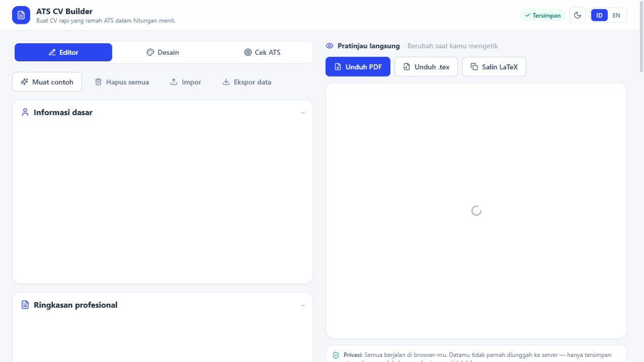Click the ATS CV Builder title text
Screen dimensions: 644x362
(x=64, y=11)
